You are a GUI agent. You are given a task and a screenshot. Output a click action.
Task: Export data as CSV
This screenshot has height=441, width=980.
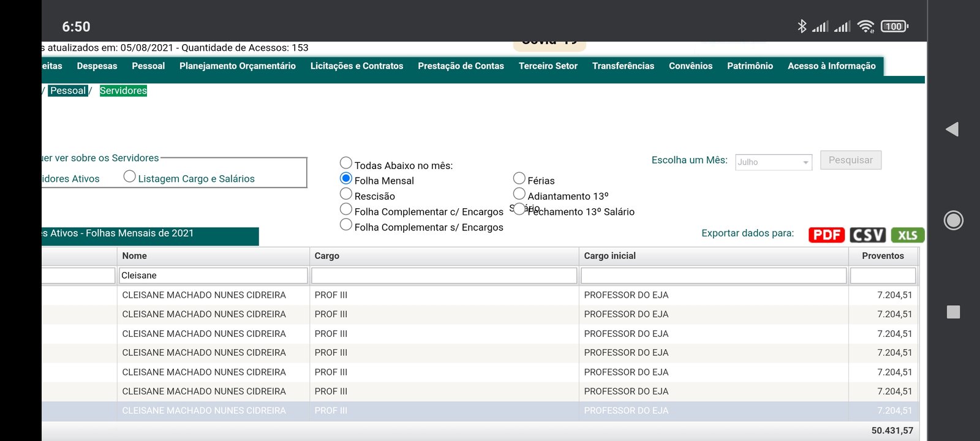coord(867,235)
